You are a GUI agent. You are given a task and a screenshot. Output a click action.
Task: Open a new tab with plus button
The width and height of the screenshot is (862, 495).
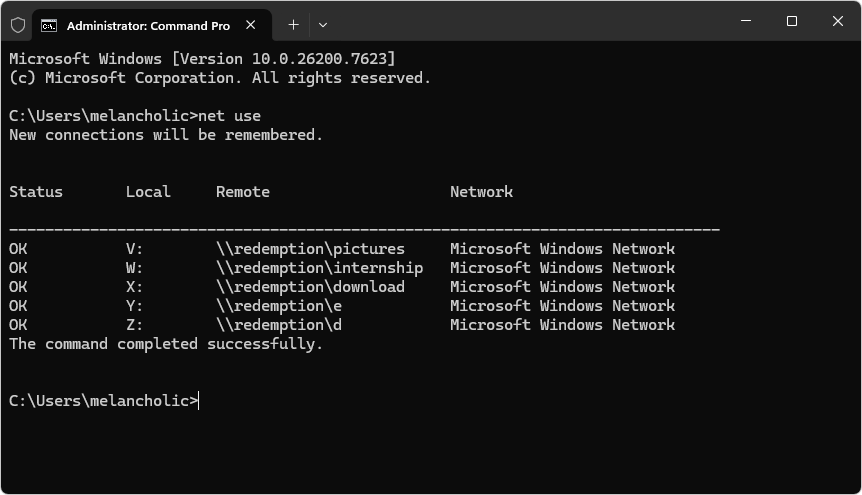[x=294, y=25]
